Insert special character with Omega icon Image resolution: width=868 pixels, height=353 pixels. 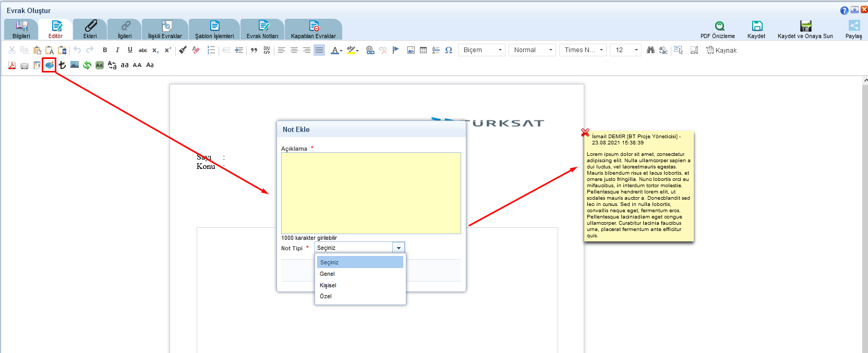pos(449,50)
